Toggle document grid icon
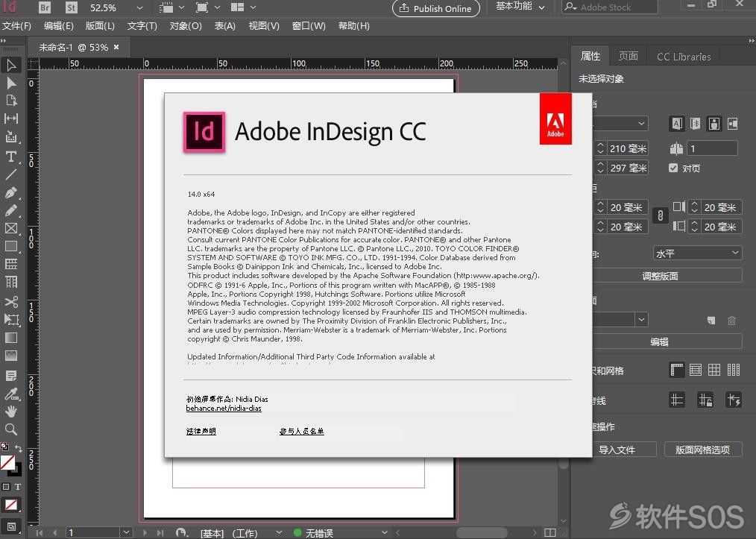Screen dimensions: 756x539 coord(714,370)
